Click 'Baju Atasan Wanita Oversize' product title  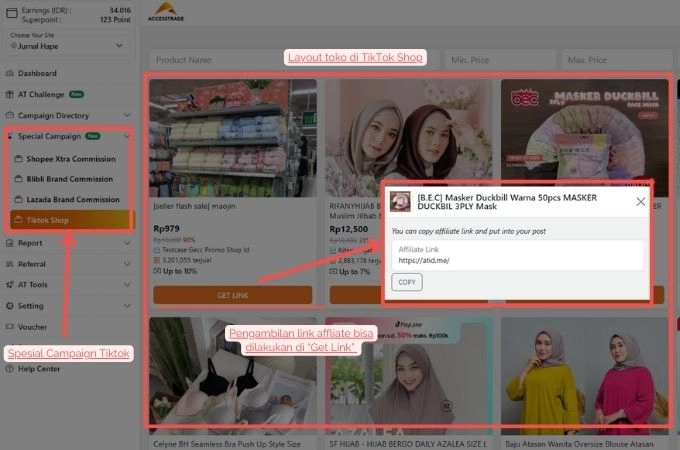coord(579,444)
